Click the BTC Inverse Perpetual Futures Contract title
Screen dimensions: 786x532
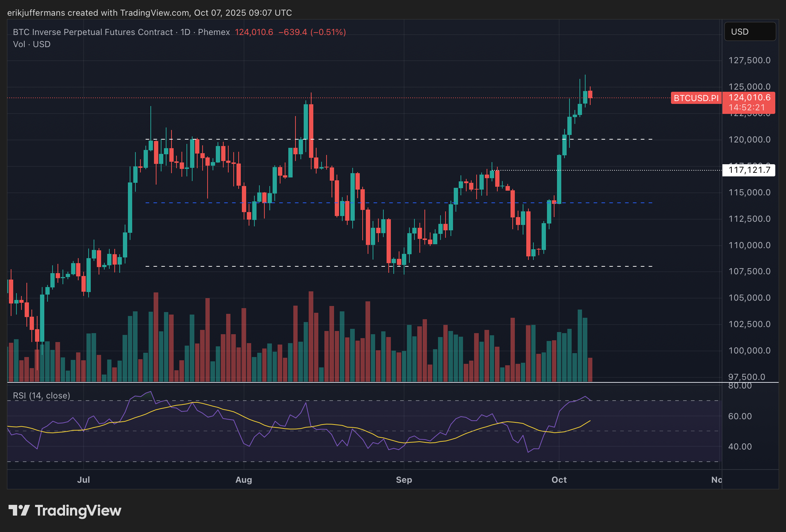[93, 32]
